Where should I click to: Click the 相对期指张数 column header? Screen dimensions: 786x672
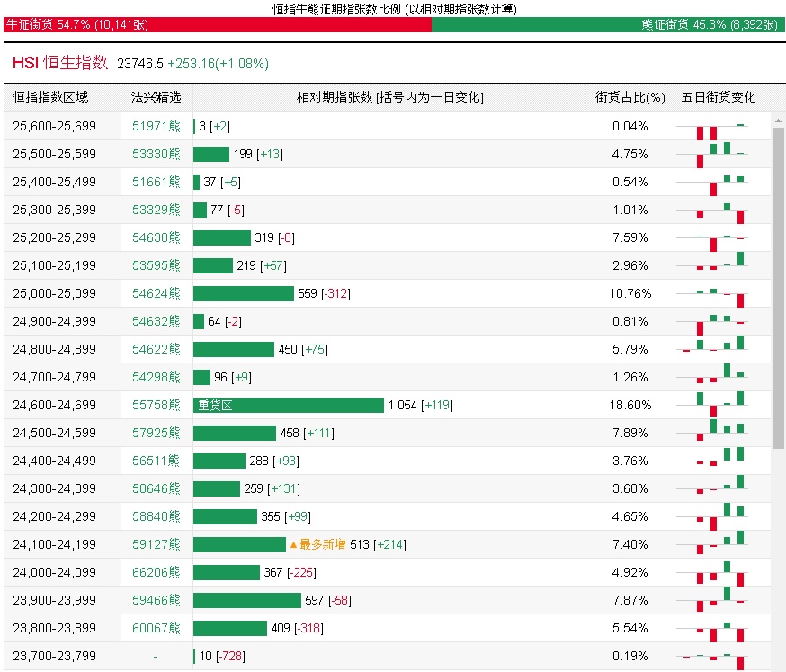390,97
